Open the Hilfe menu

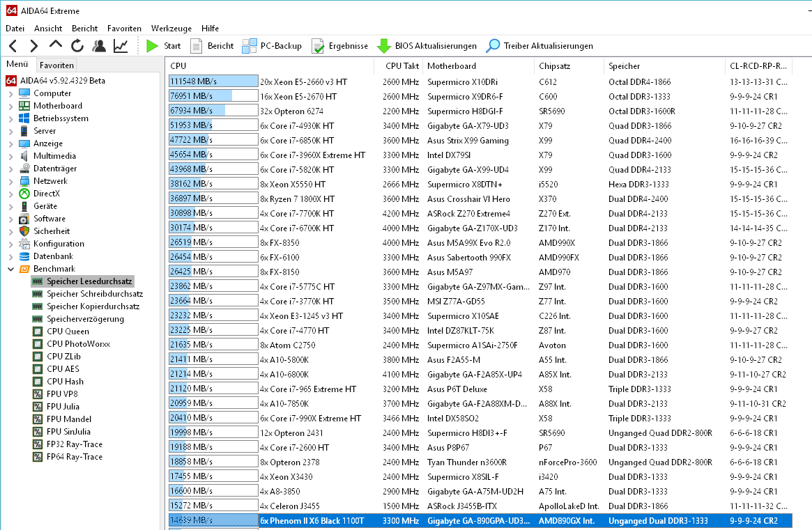click(x=210, y=29)
